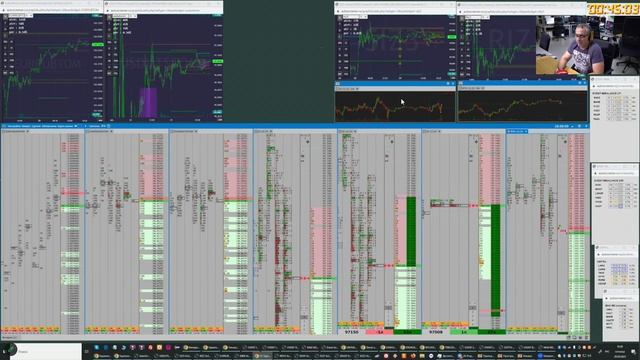The image size is (640, 360).
Task: Click the settings icon on the left mini chart title bar
Action: pos(447,83)
